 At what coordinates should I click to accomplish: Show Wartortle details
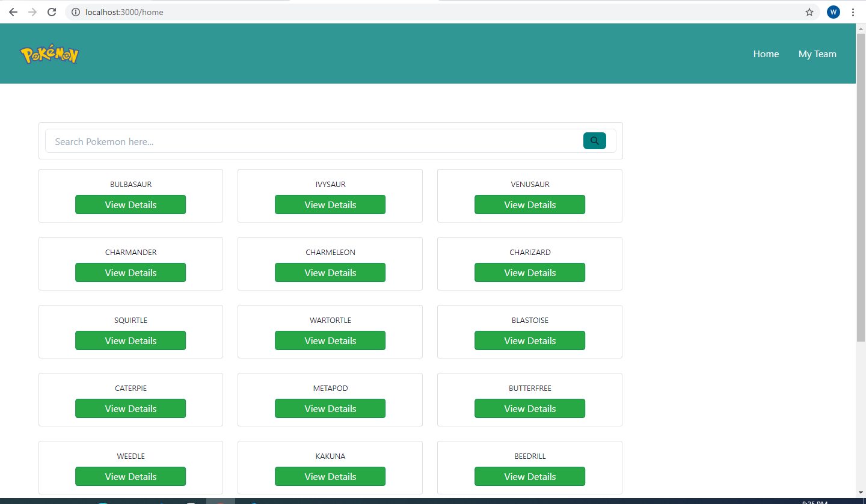click(x=330, y=340)
